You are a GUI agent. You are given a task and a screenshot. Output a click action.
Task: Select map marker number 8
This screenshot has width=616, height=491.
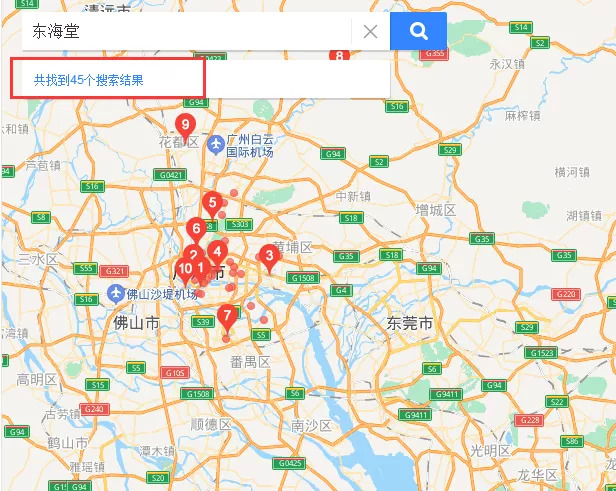point(339,56)
